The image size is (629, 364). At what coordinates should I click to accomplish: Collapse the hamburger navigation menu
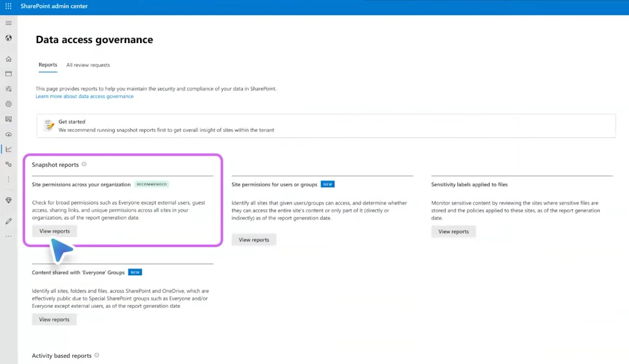pos(8,23)
